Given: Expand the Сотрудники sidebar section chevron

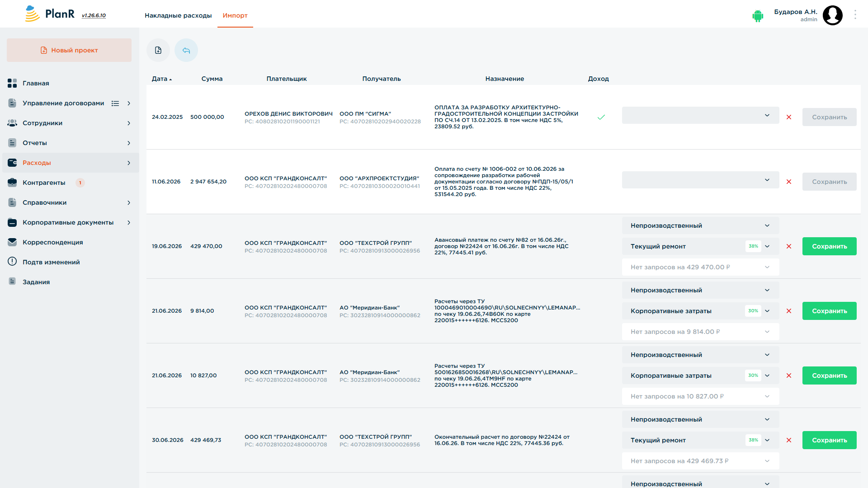Looking at the screenshot, I should point(129,123).
